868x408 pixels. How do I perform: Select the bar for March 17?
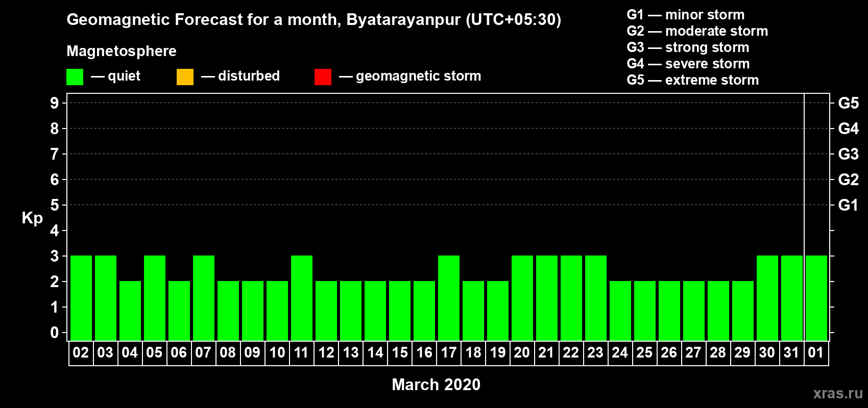point(449,298)
